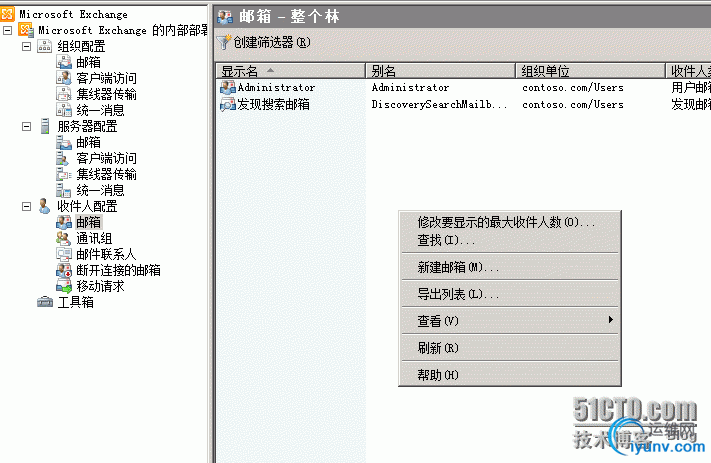
Task: Select the Administrator display name text
Action: 276,88
